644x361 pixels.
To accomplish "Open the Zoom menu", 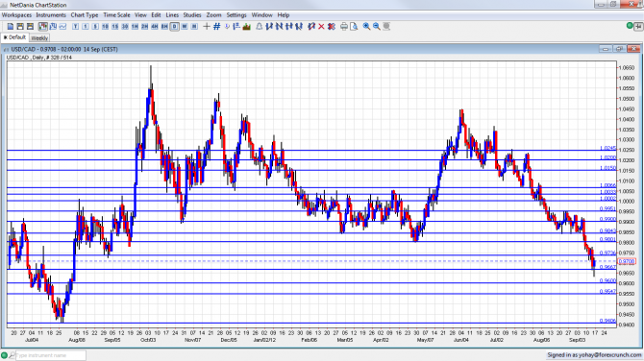I will (x=214, y=15).
